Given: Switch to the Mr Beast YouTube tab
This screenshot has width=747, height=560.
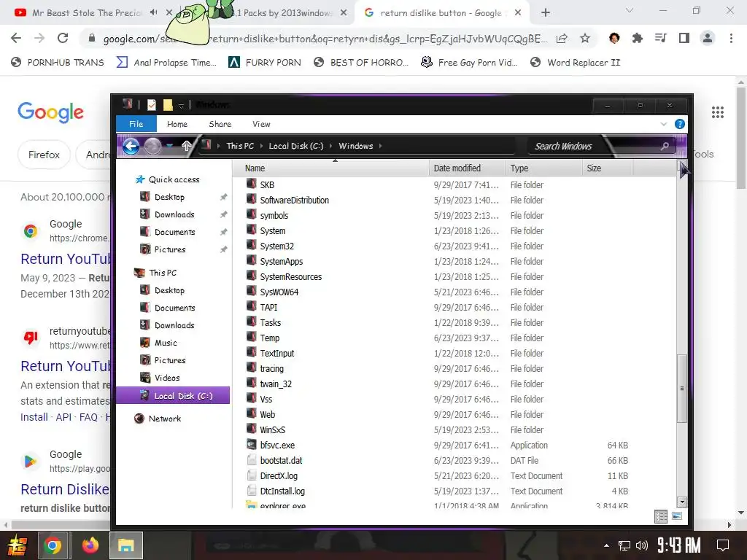Looking at the screenshot, I should pos(86,13).
